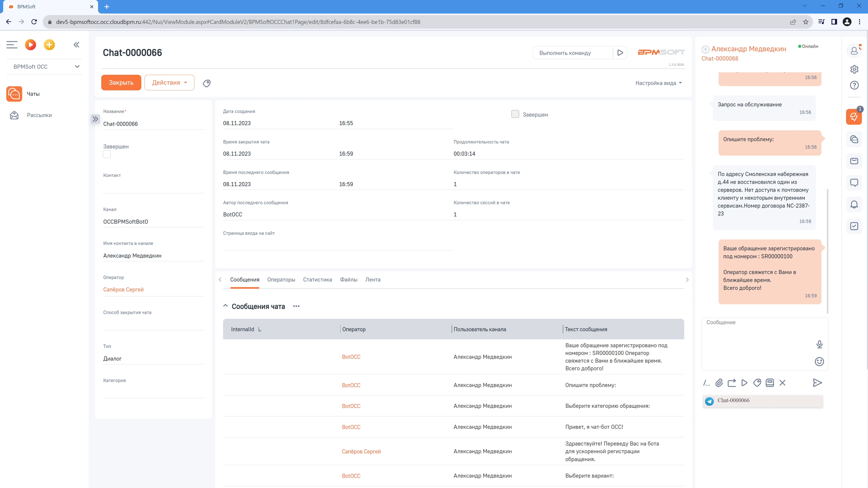This screenshot has height=488, width=868.
Task: Open the Статистика tab
Action: (x=317, y=280)
